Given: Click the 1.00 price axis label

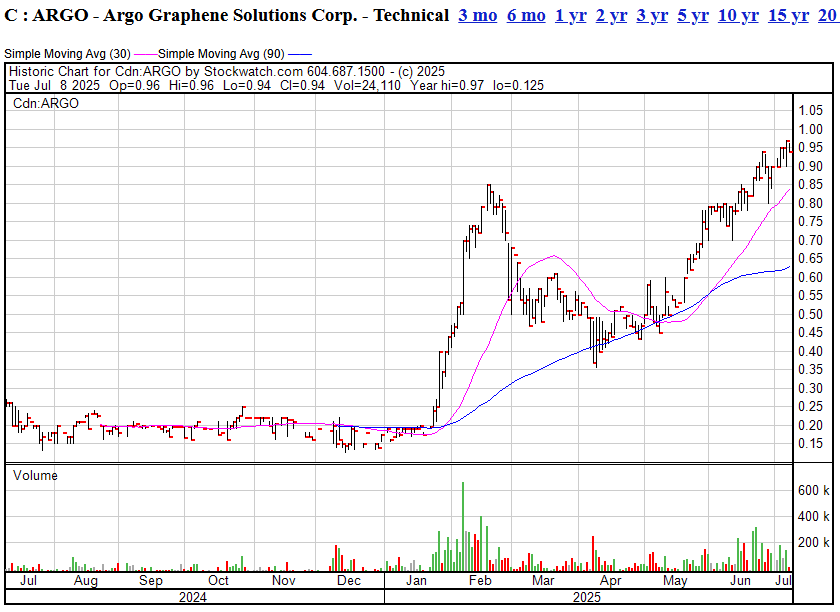Looking at the screenshot, I should coord(811,129).
